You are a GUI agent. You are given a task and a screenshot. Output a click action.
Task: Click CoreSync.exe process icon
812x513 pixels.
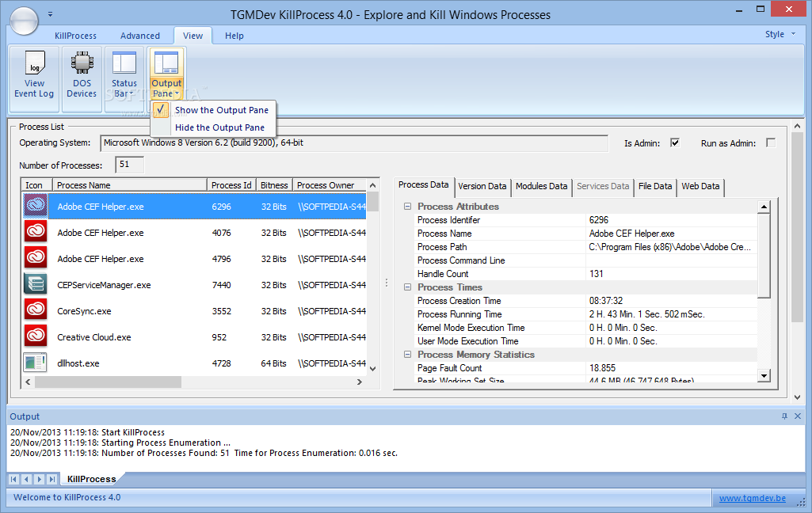(x=36, y=309)
